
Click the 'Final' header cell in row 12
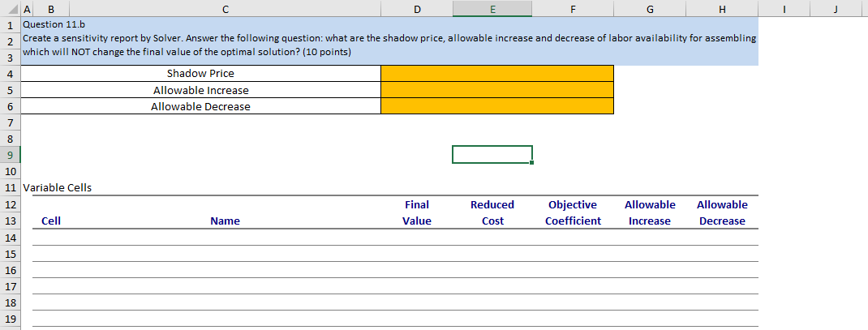coord(417,205)
